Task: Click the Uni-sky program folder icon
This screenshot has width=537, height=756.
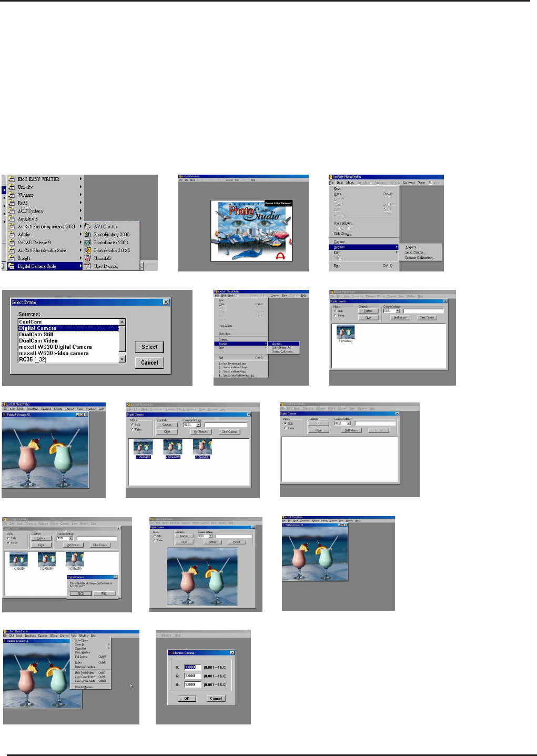Action: [x=12, y=187]
